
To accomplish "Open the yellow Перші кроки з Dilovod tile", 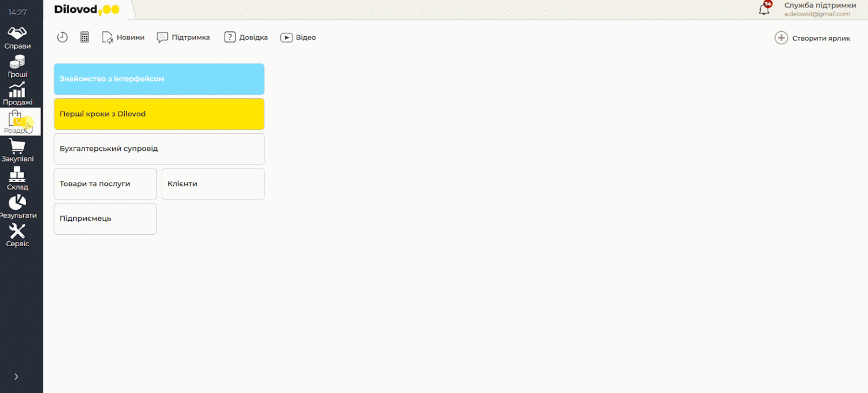I will [x=159, y=114].
